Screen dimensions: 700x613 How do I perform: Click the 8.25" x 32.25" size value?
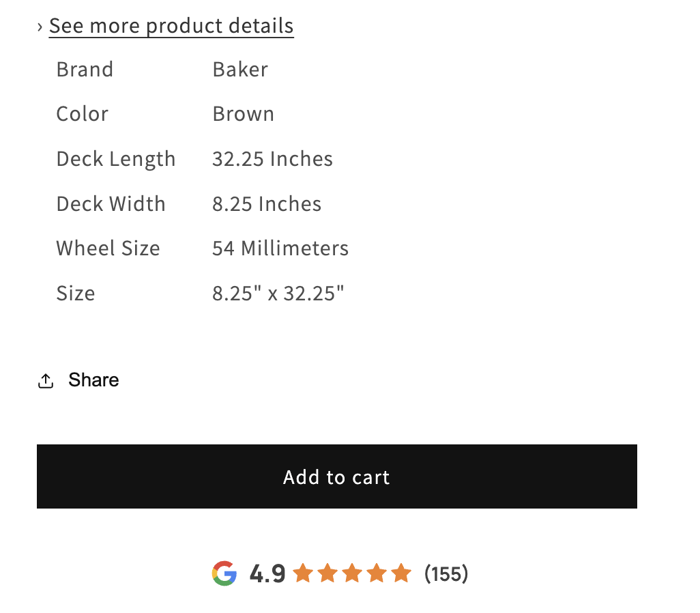click(x=278, y=294)
